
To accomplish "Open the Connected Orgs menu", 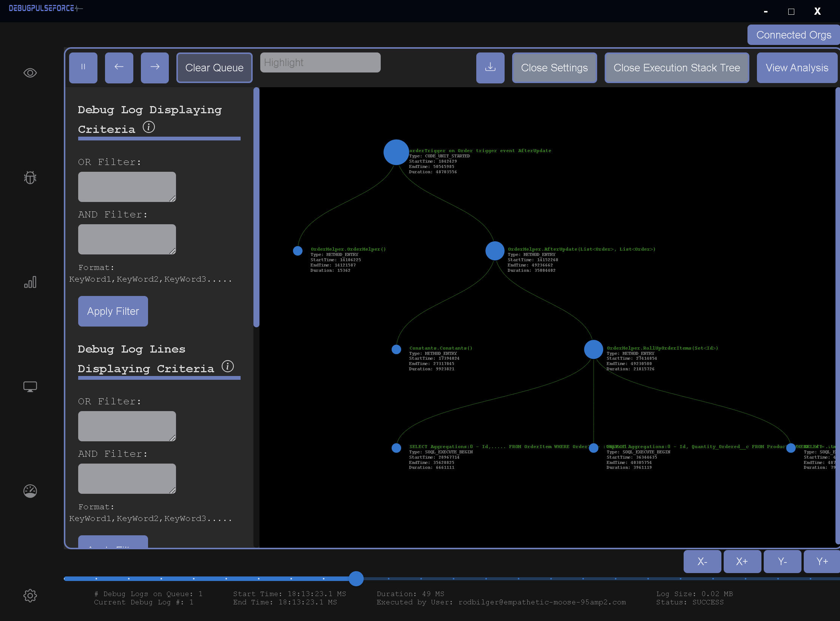I will click(793, 35).
